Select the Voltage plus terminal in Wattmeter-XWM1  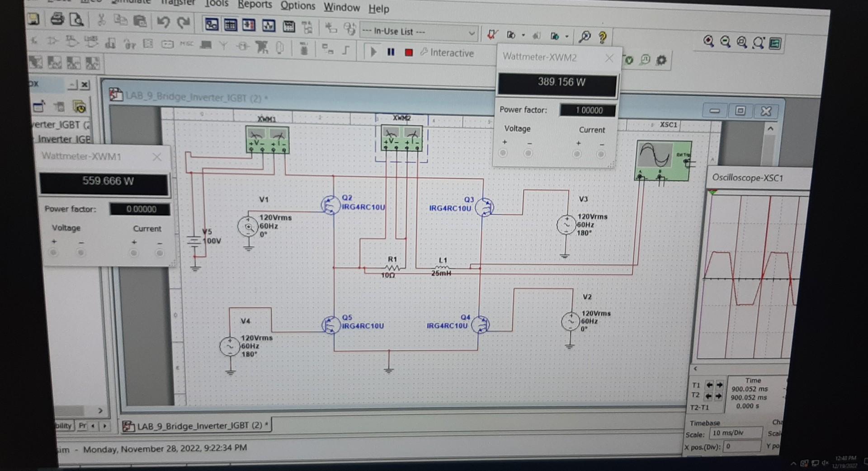click(x=54, y=253)
